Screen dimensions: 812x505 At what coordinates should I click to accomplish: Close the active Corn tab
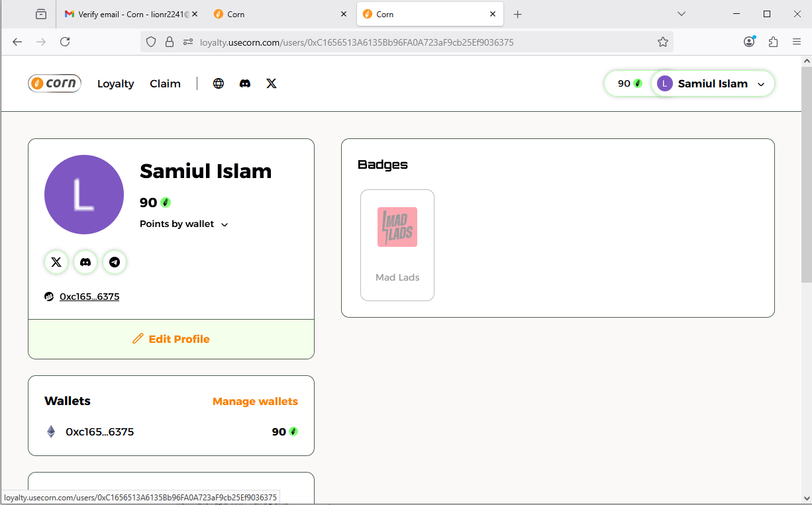(x=493, y=14)
